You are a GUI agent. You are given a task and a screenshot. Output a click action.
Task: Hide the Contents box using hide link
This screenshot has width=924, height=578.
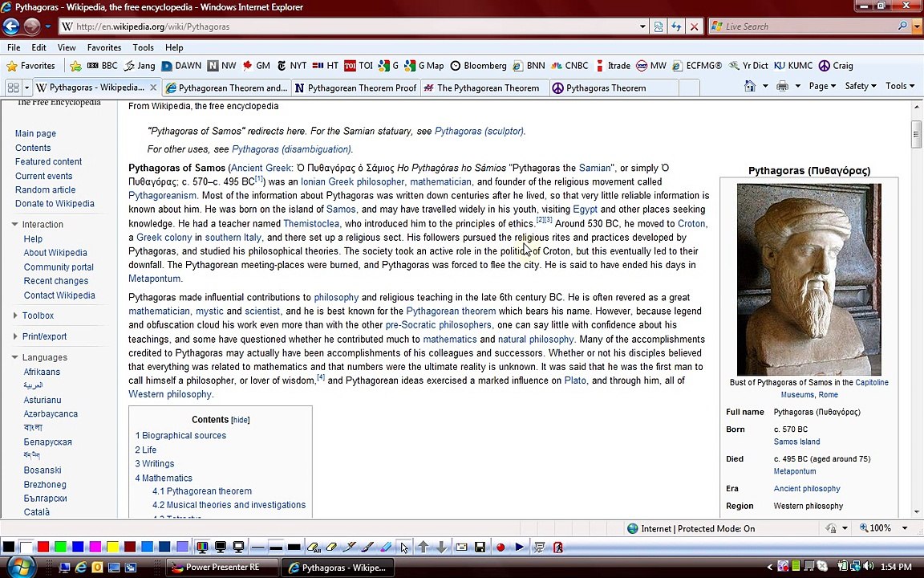pyautogui.click(x=241, y=420)
